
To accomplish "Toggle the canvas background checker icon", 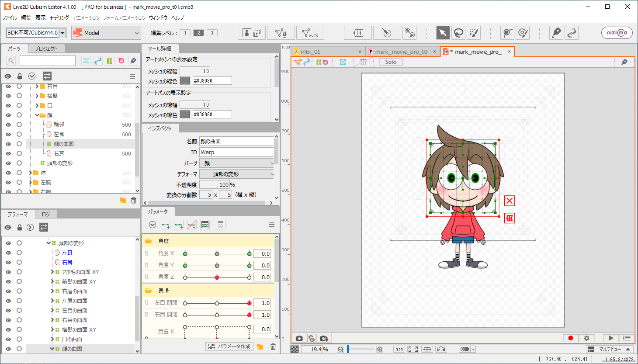I will point(295,349).
